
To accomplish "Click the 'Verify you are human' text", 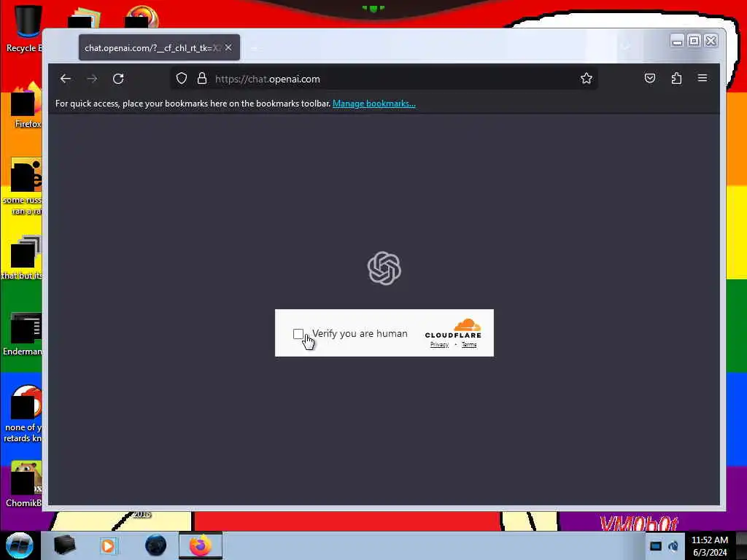I will 360,334.
